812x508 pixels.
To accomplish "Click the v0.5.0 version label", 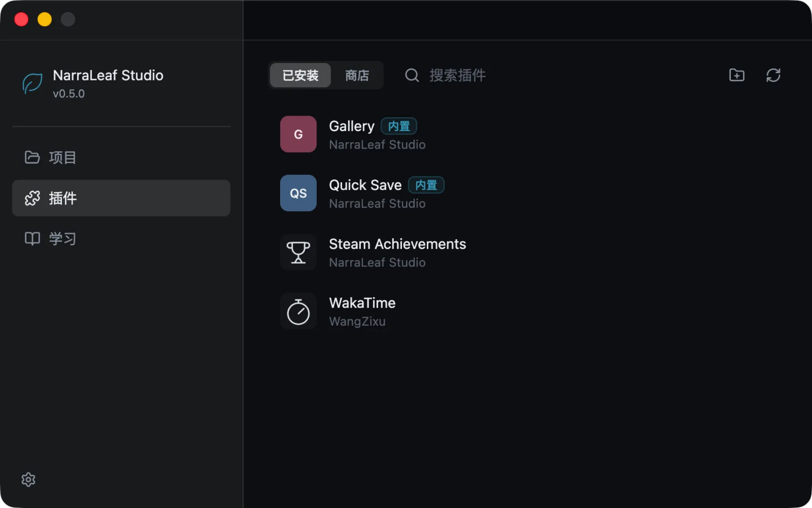I will coord(69,93).
